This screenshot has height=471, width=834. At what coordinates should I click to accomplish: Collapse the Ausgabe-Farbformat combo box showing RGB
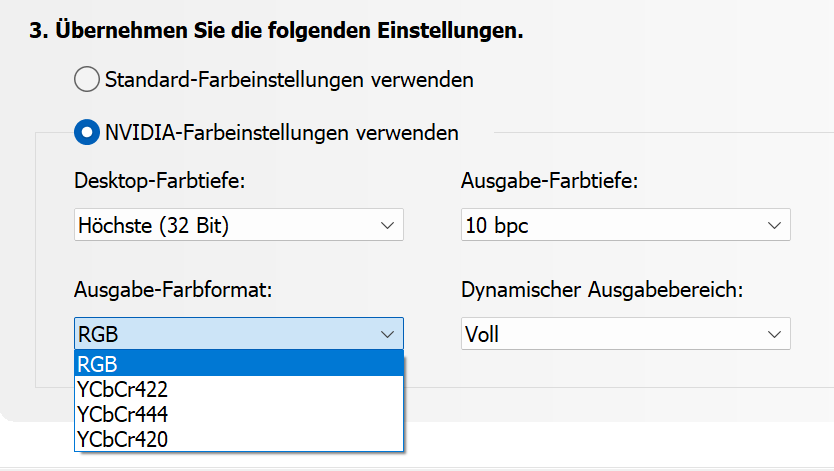[x=238, y=334]
